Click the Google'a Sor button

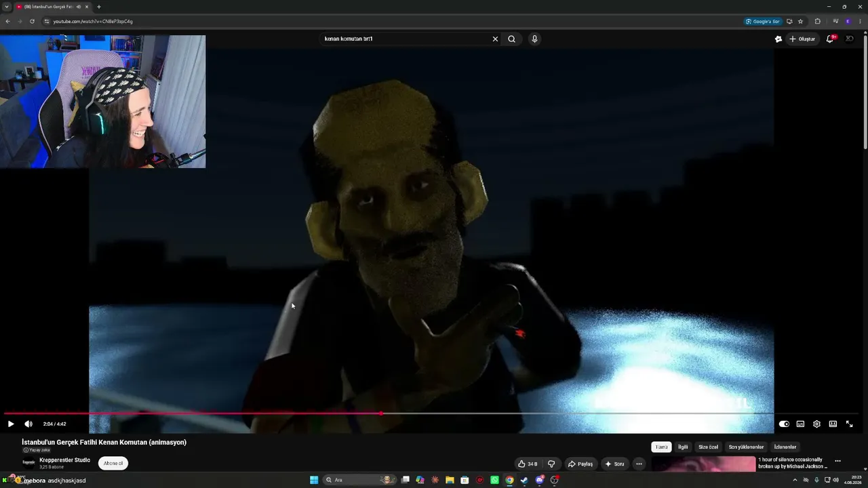pyautogui.click(x=763, y=22)
